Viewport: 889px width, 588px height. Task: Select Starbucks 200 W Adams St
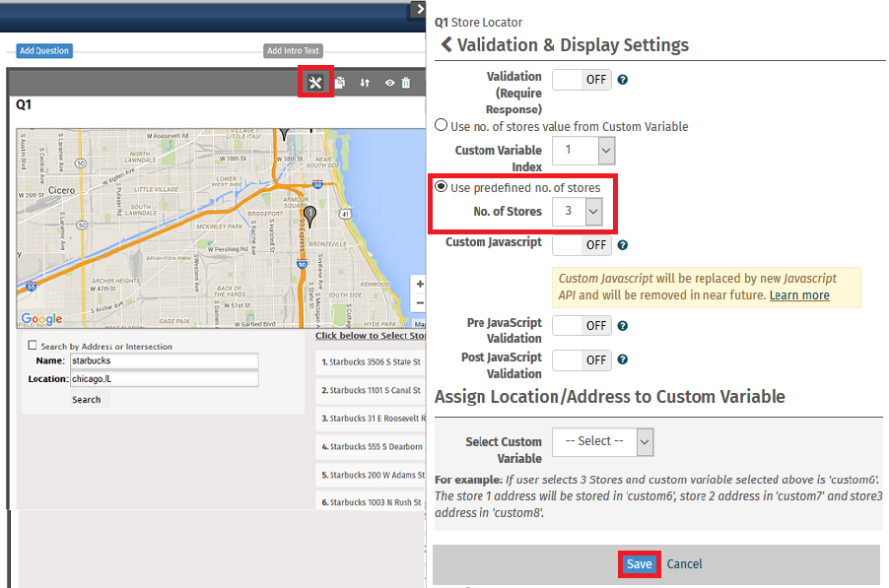click(x=371, y=475)
